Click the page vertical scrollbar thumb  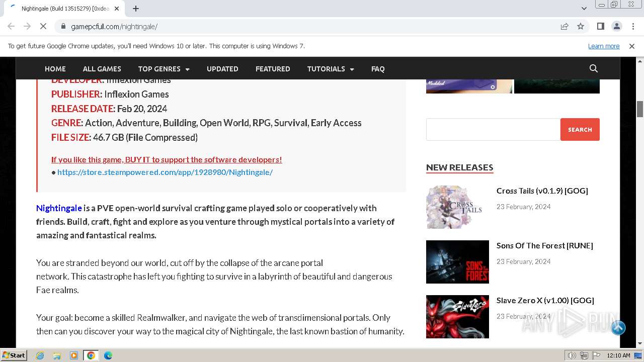[x=640, y=109]
